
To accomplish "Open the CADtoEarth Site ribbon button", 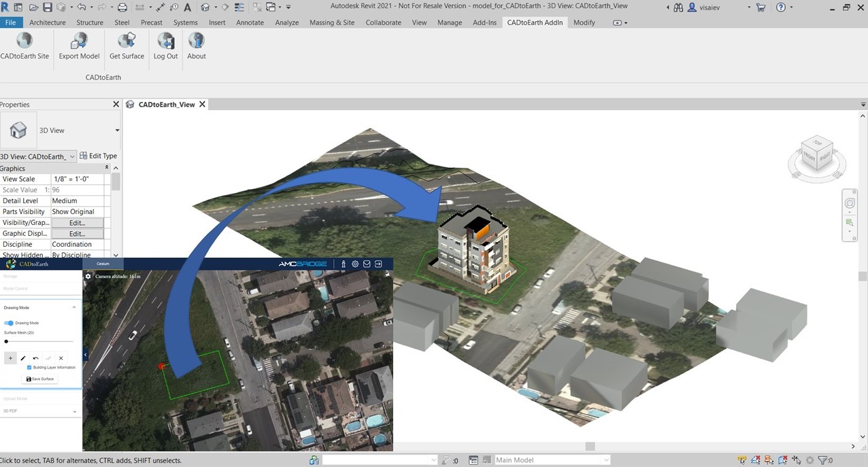I will click(24, 46).
